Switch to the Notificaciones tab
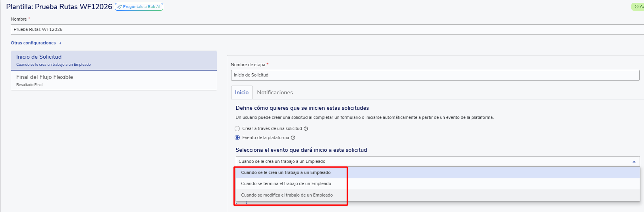644x212 pixels. point(275,93)
